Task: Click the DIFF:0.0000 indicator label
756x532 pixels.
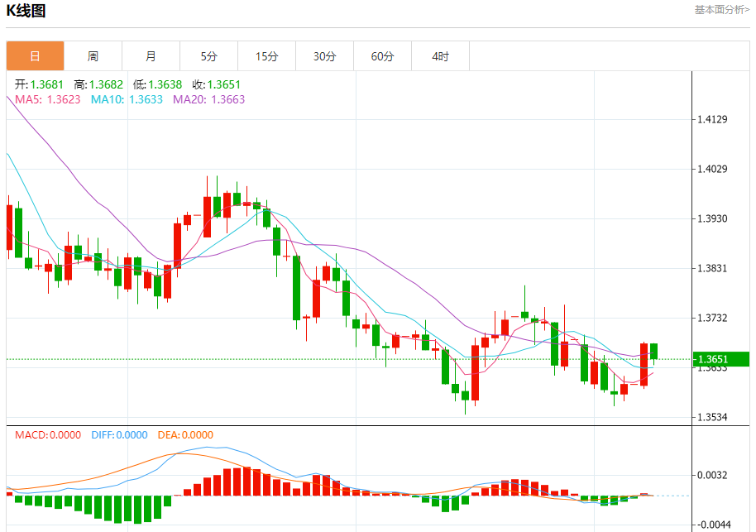Action: click(x=119, y=435)
